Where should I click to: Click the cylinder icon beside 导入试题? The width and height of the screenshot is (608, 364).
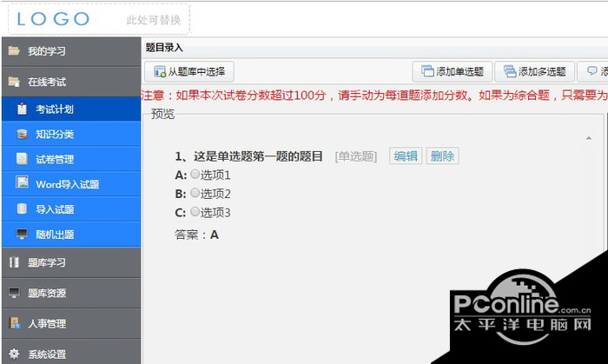[x=22, y=209]
